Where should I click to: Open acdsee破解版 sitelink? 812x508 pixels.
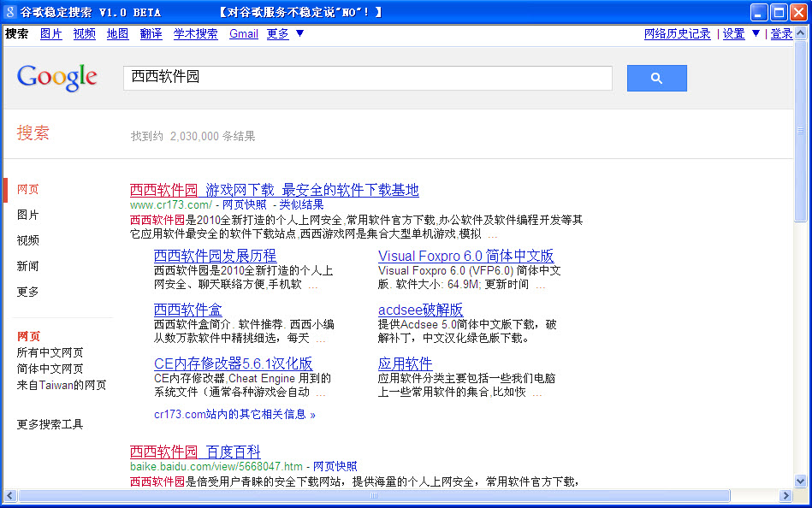click(x=420, y=310)
